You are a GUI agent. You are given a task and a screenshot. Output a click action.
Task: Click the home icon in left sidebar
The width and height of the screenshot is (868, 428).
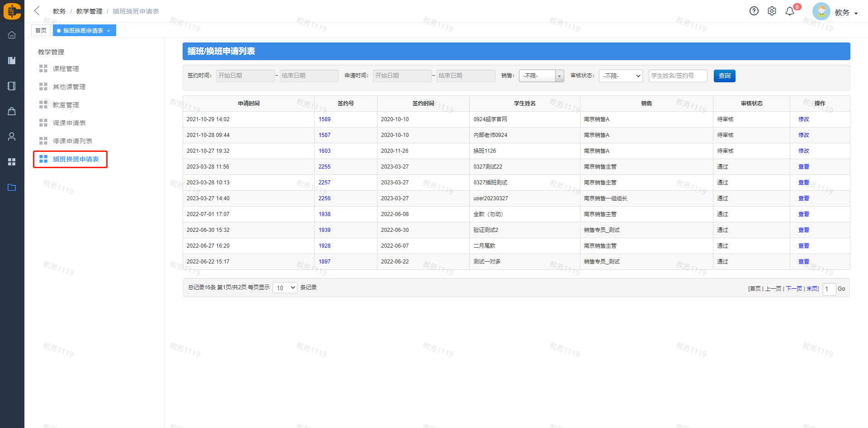point(12,35)
